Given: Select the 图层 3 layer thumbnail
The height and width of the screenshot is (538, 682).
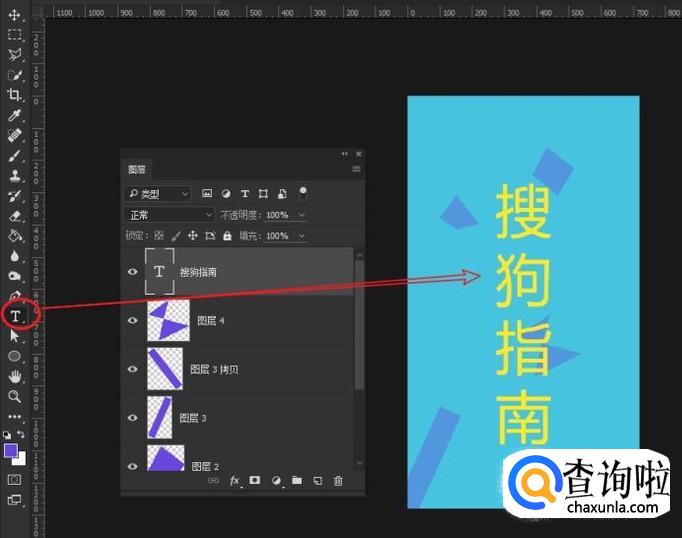Looking at the screenshot, I should [160, 417].
